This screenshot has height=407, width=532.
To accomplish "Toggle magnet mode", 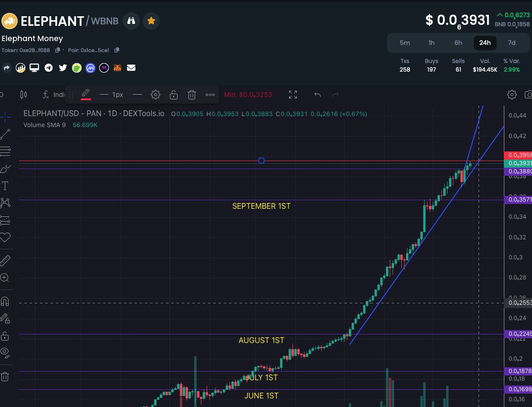I will point(5,301).
